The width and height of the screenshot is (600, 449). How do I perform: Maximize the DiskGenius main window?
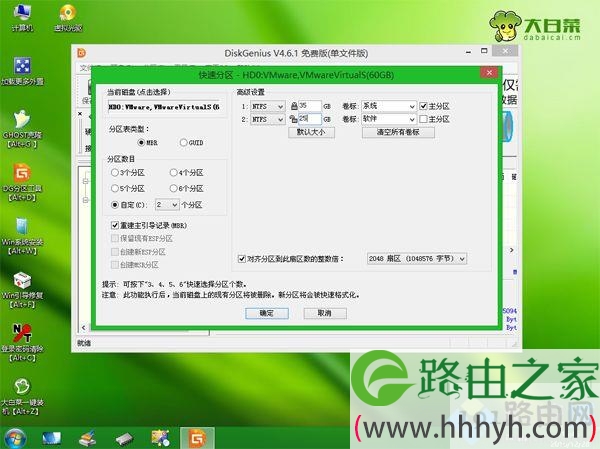(484, 51)
